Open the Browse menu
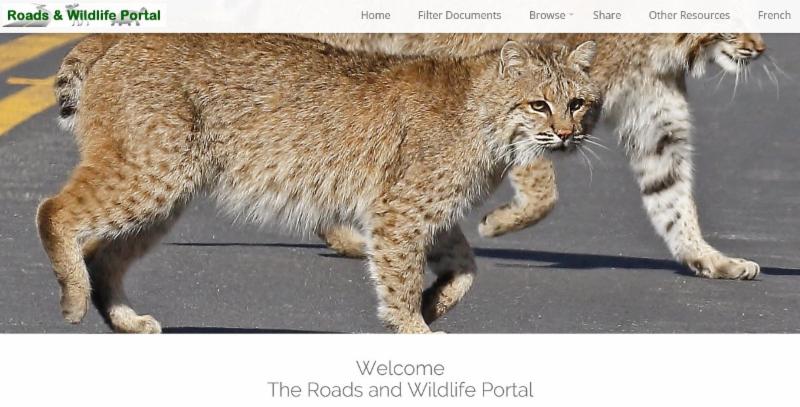Viewport: 800px width, 407px height. click(x=547, y=15)
